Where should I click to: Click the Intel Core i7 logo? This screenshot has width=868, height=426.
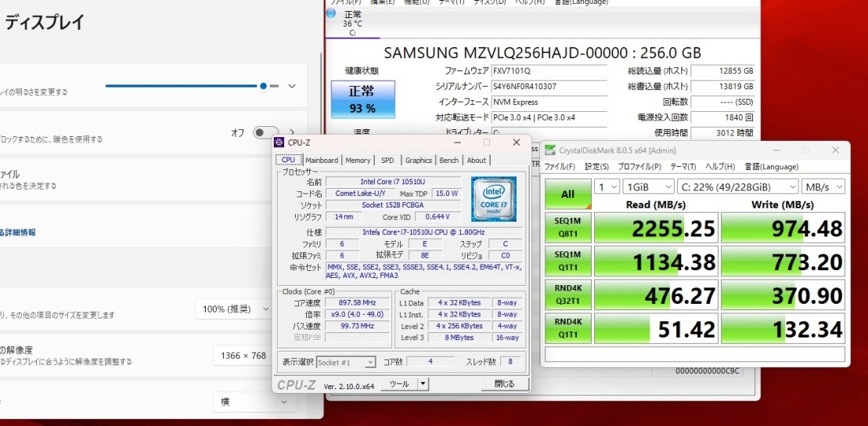(x=493, y=199)
